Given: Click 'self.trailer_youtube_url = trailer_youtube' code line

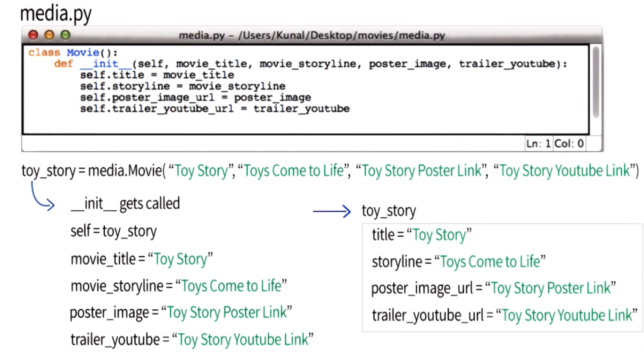Looking at the screenshot, I should [215, 109].
